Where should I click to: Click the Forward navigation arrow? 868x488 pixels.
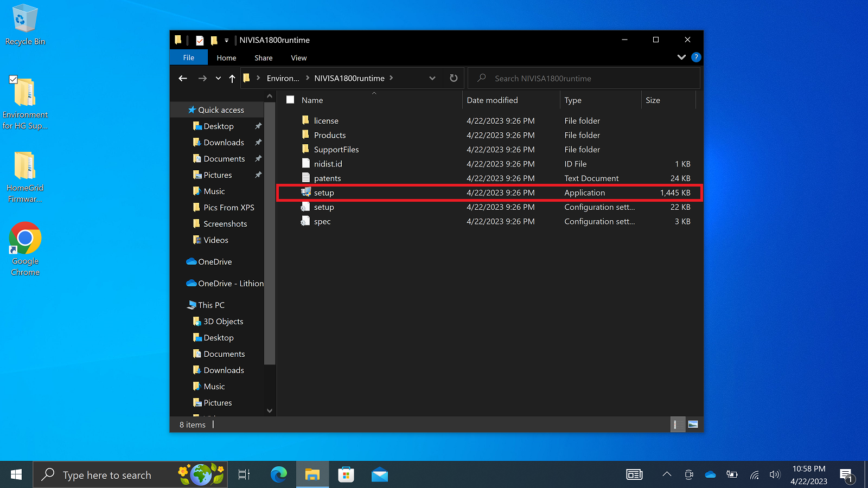point(202,78)
